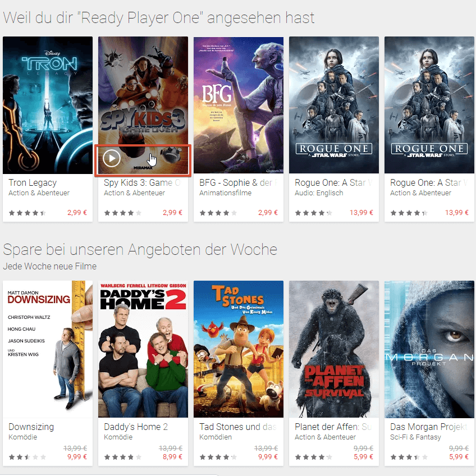Click 13,99 € on the Audio: Englisch Rogue One card

pos(361,213)
